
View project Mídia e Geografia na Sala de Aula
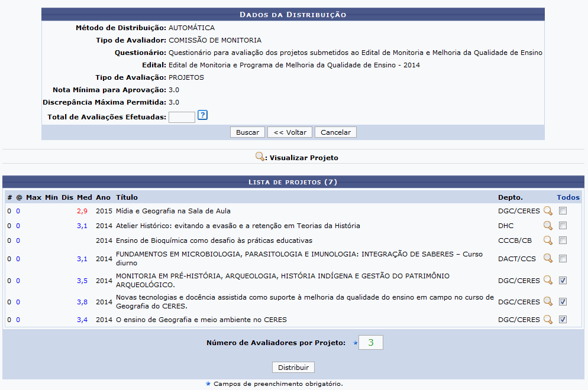[548, 211]
